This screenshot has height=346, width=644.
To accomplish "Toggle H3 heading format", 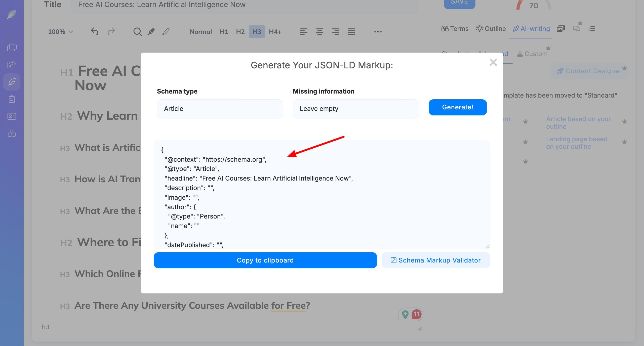I will click(x=257, y=32).
